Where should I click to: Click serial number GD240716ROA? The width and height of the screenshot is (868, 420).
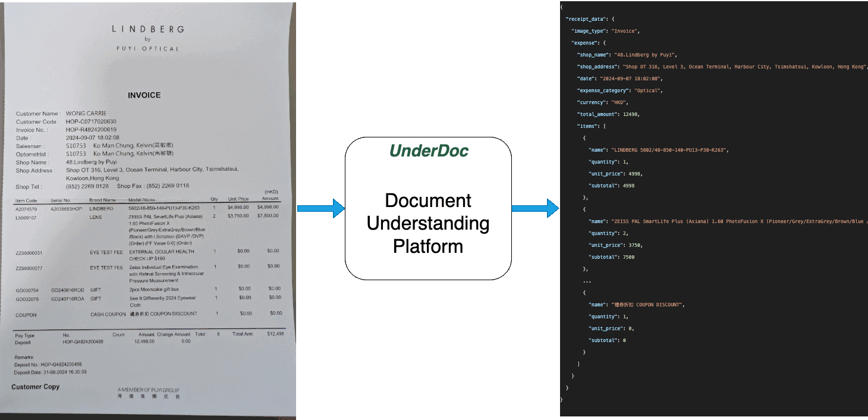[67, 299]
